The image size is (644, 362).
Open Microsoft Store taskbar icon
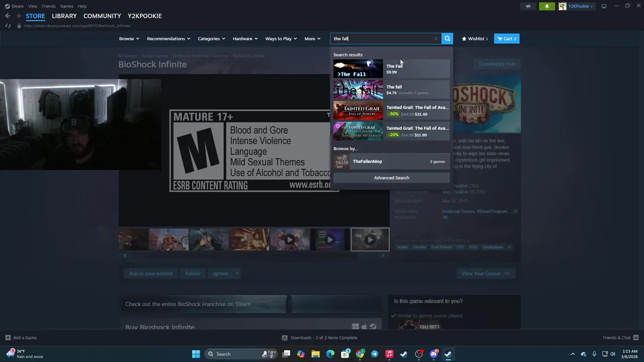click(345, 354)
